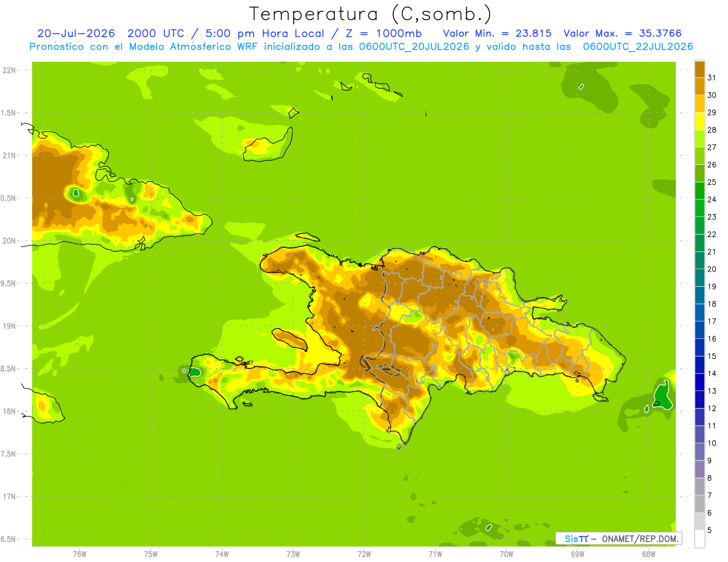
Task: Click the 'Valor Min. = 23.815' text
Action: tap(497, 33)
